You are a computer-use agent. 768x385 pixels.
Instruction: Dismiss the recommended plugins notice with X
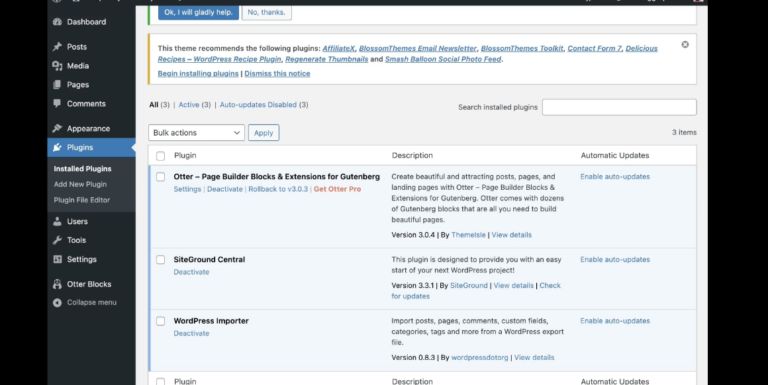click(685, 45)
